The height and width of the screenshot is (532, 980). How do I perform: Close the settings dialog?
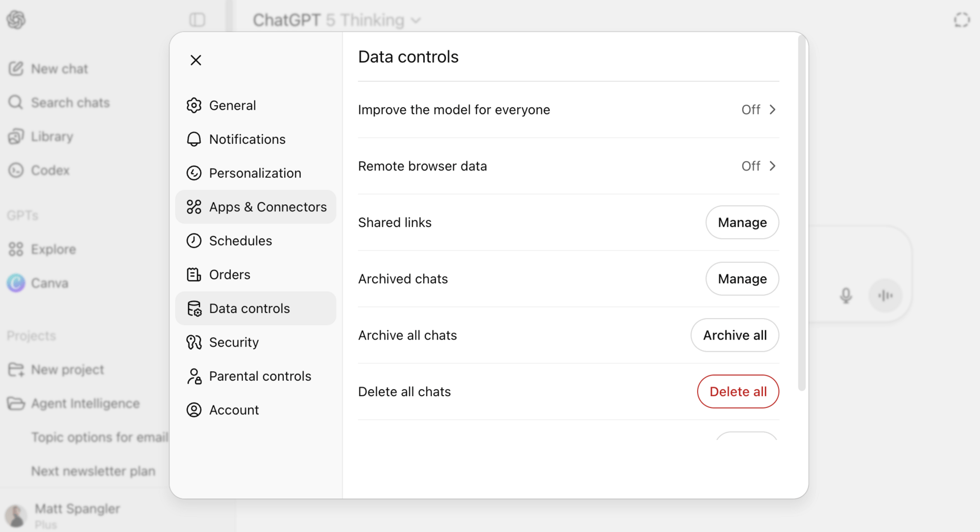point(196,60)
